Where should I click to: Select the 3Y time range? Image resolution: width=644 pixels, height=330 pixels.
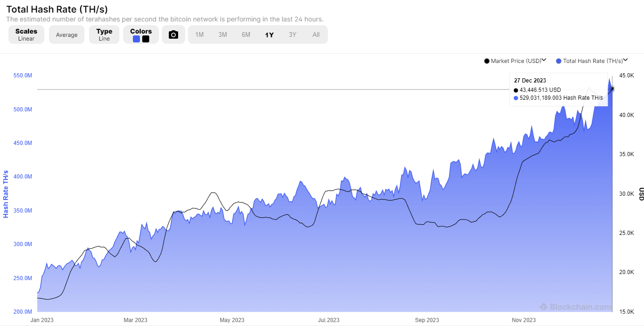pyautogui.click(x=292, y=34)
